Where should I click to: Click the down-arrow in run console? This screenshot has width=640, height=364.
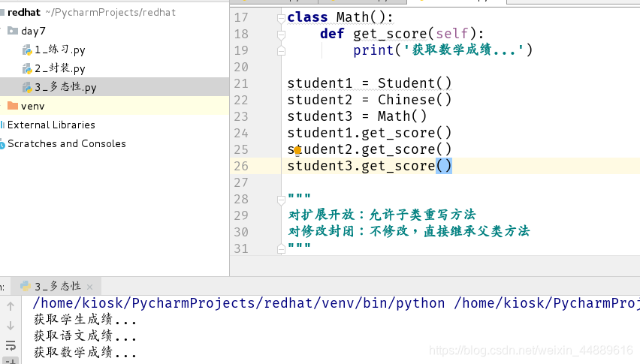point(11,326)
